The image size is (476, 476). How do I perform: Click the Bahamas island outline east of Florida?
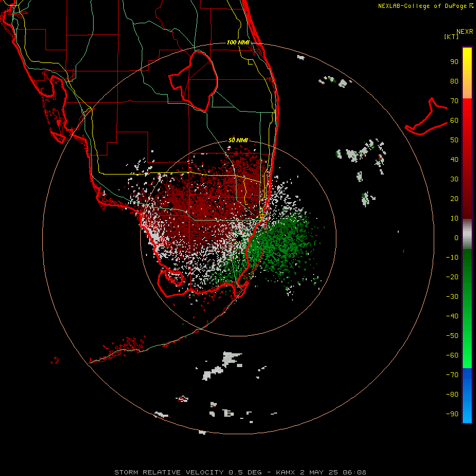tap(426, 117)
